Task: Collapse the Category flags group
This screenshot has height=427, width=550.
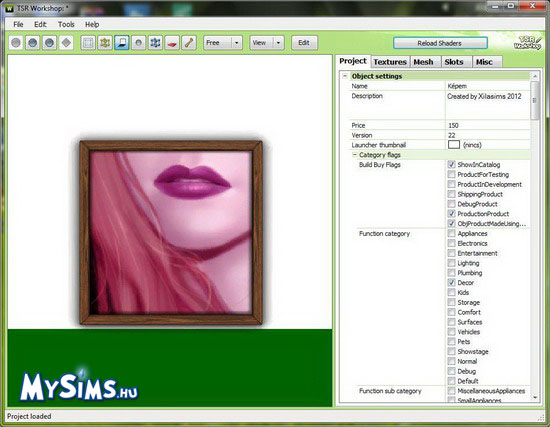Action: (355, 154)
